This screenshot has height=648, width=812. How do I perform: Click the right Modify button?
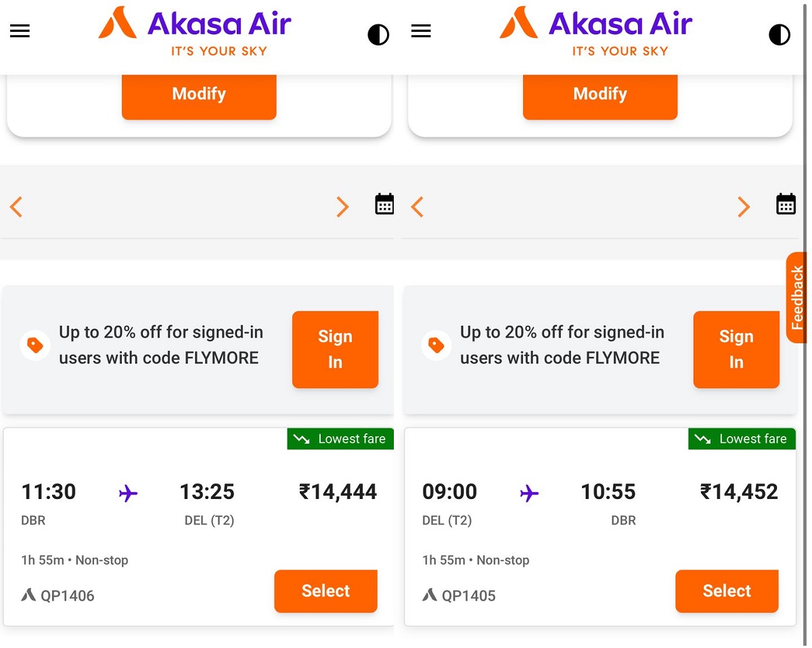pyautogui.click(x=600, y=95)
